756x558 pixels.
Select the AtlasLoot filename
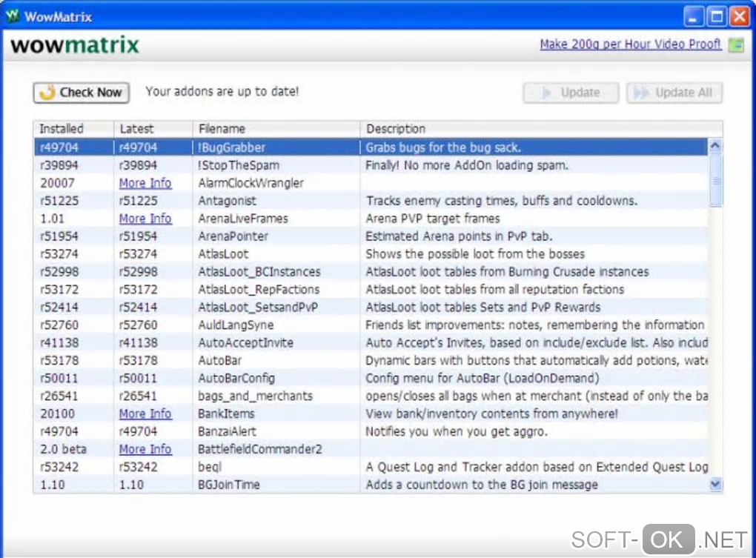tap(223, 254)
